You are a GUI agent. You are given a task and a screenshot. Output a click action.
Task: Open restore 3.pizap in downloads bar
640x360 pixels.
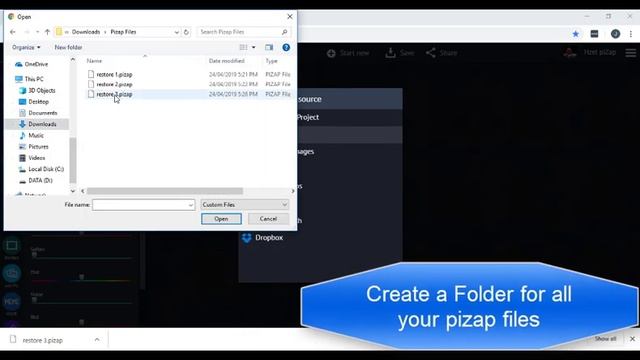42,340
